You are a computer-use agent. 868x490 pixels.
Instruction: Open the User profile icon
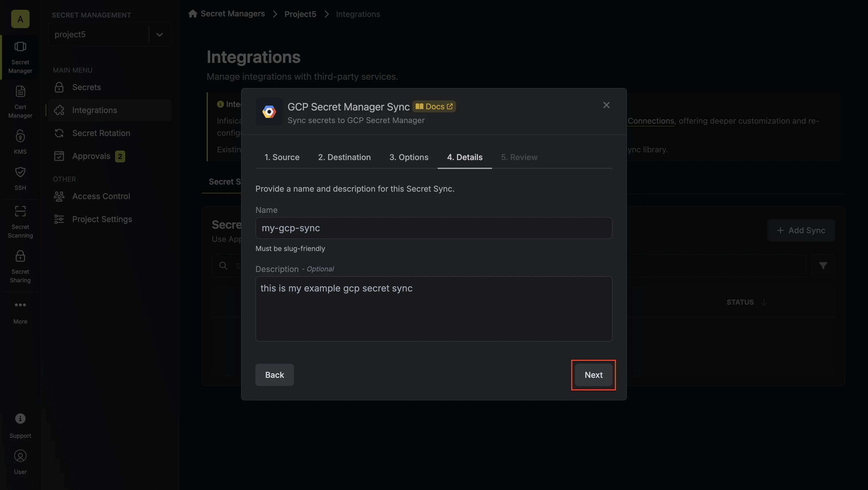pos(20,456)
